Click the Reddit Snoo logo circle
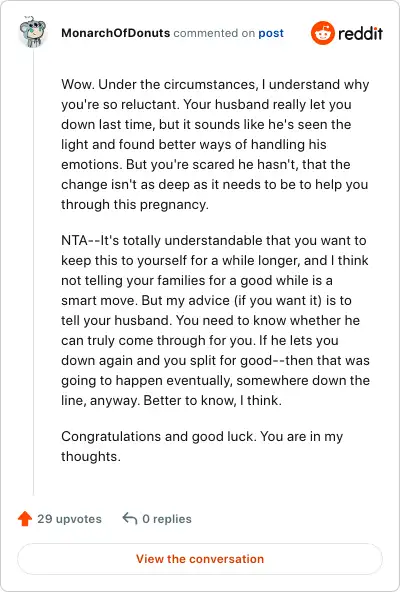Screen dimensions: 400x592 point(323,33)
